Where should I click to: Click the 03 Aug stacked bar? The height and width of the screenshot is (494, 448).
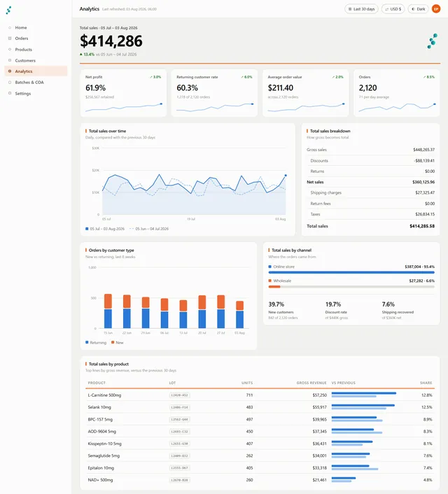[239, 314]
